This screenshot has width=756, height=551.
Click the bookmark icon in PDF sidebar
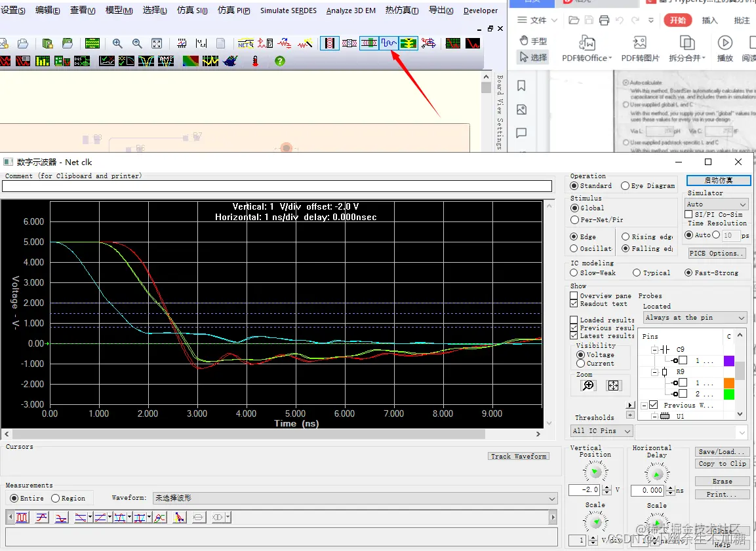(522, 86)
